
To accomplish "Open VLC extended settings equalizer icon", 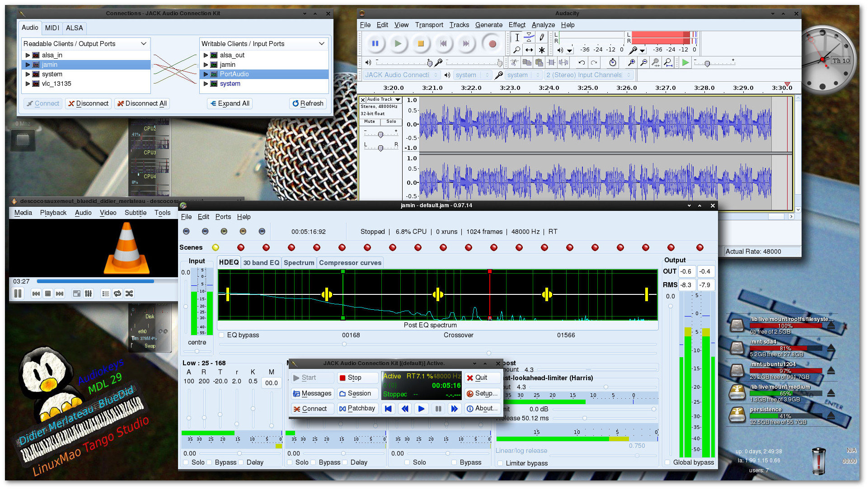I will click(x=89, y=294).
